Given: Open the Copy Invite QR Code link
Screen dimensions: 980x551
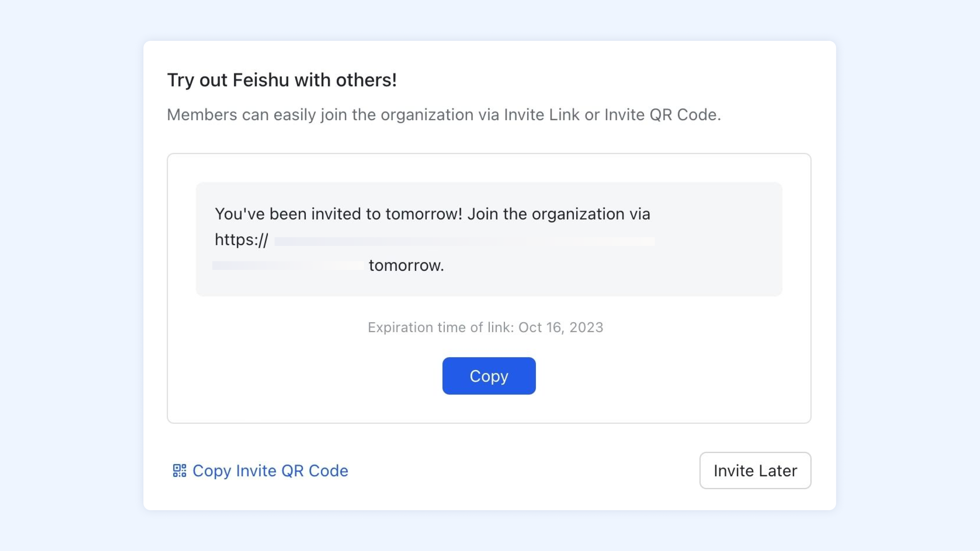Looking at the screenshot, I should point(270,470).
